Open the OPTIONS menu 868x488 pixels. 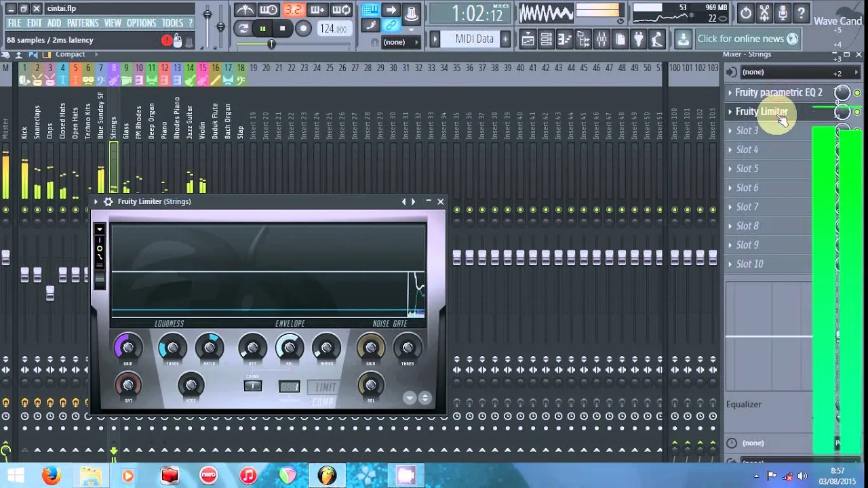(x=141, y=23)
